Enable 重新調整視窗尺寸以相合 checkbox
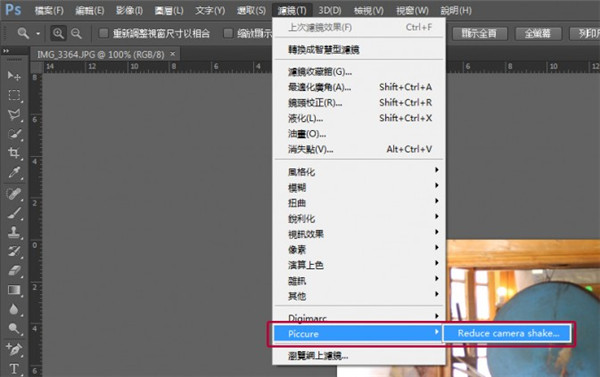This screenshot has width=600, height=377. point(103,34)
